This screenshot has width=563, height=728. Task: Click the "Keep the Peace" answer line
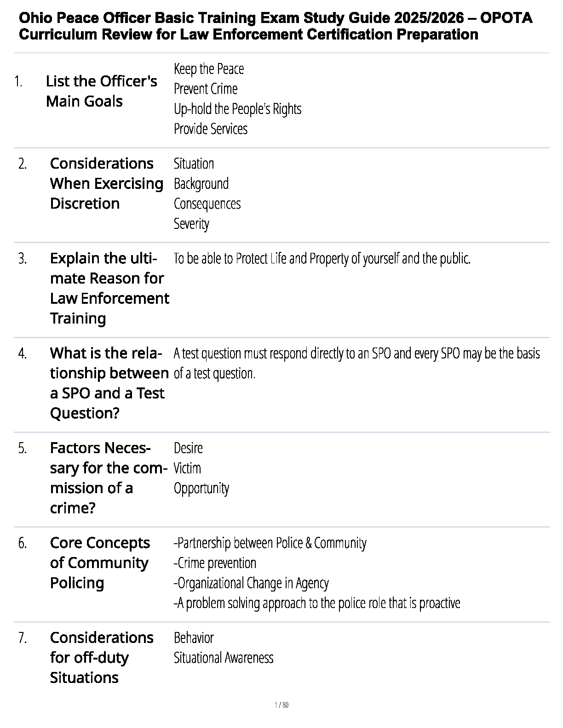(x=209, y=69)
